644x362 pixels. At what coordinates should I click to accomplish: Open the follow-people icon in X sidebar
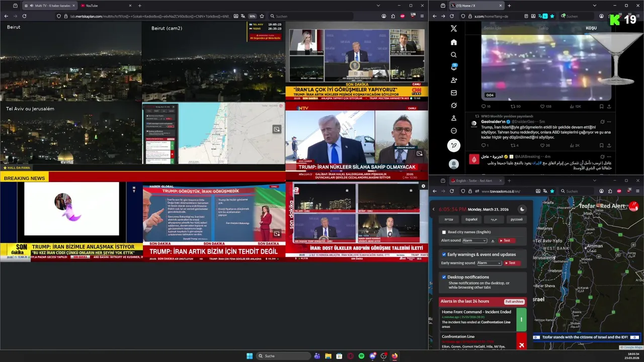click(453, 80)
